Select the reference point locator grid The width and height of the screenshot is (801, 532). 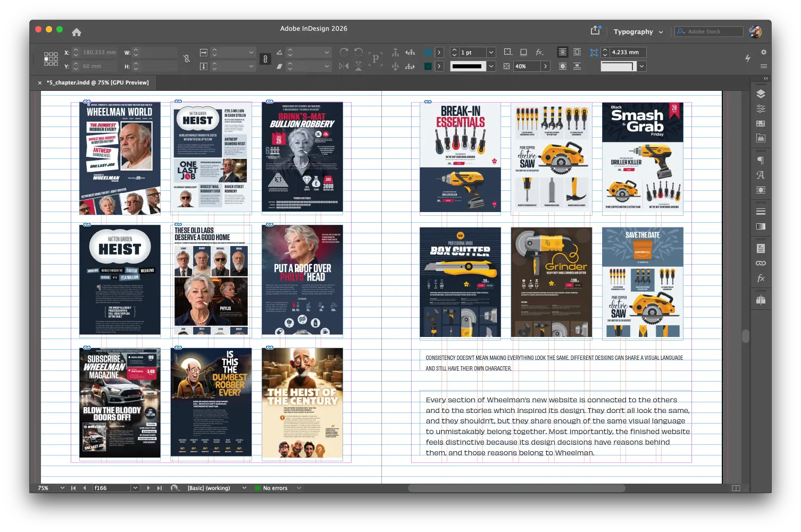[x=51, y=59]
